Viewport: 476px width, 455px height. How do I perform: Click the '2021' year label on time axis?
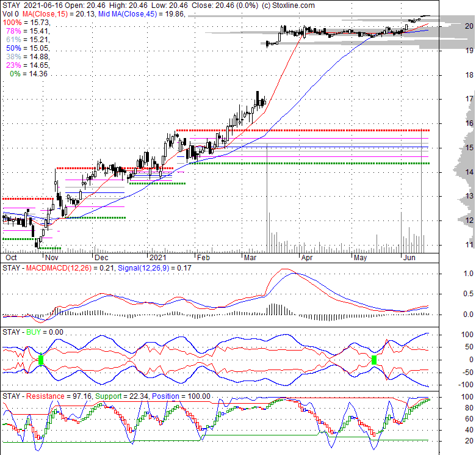[158, 258]
